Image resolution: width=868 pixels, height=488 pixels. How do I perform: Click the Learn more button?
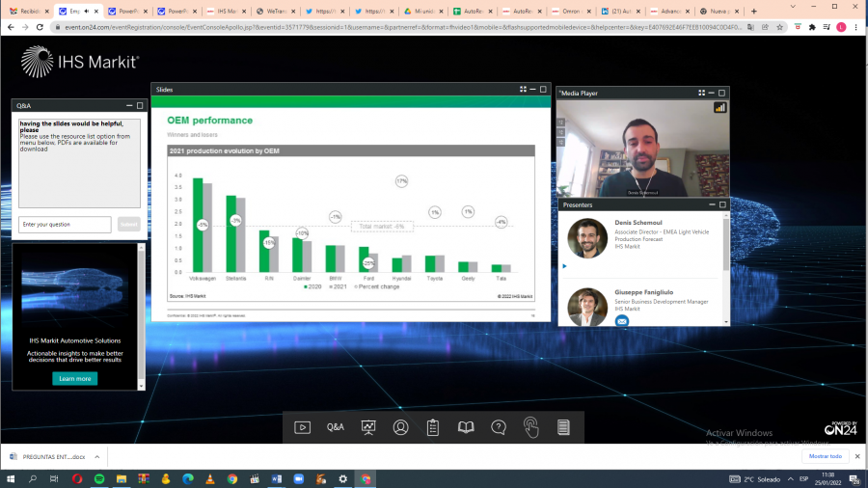(x=74, y=378)
